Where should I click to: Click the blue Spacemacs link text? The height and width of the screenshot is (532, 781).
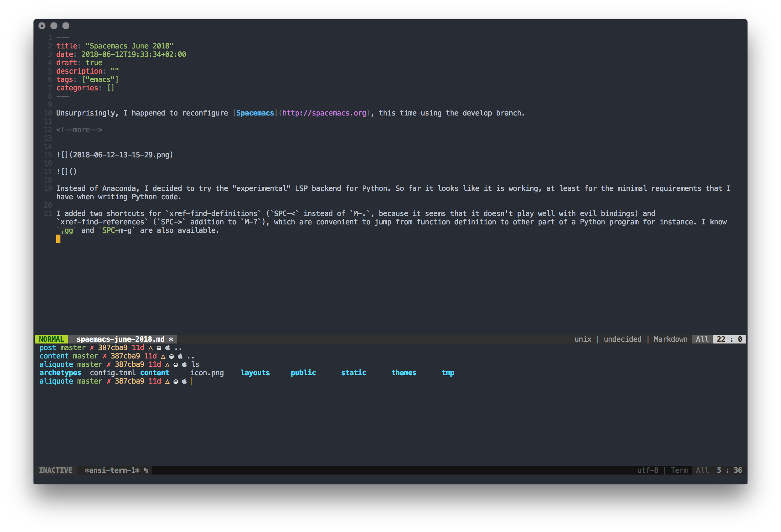255,113
